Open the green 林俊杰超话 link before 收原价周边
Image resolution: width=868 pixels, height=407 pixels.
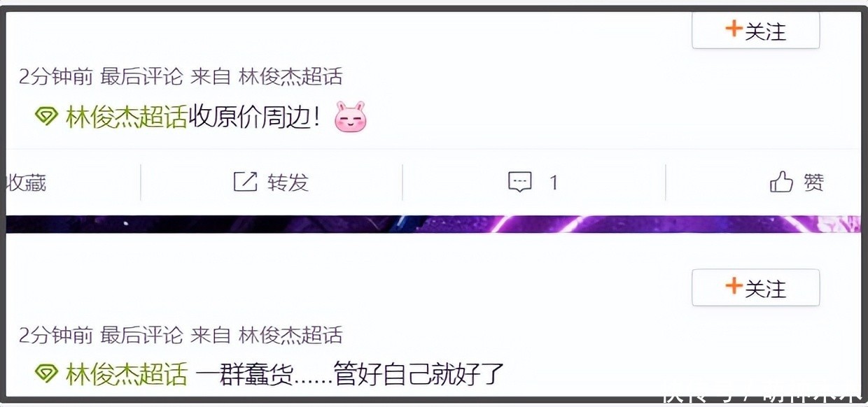tap(127, 117)
